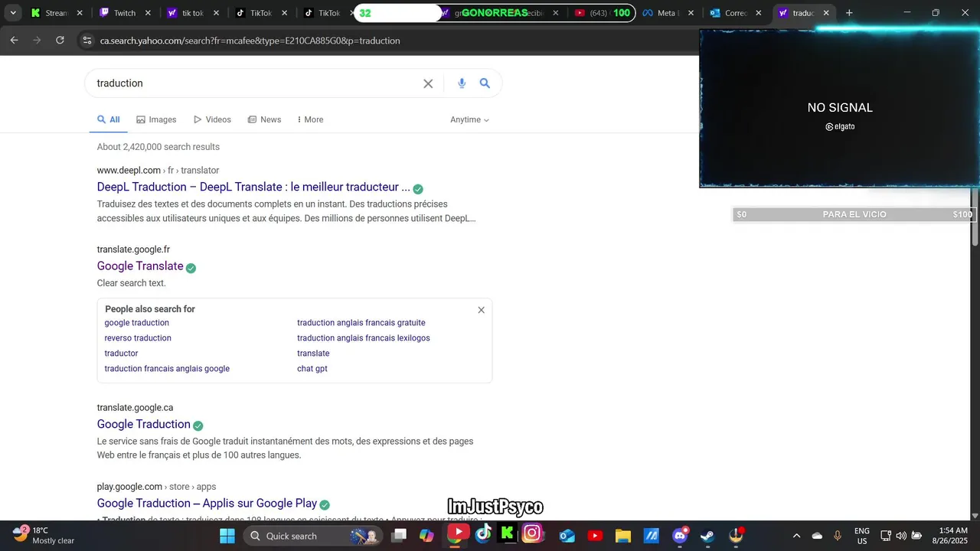The image size is (980, 551).
Task: Click the translate.google.fr URL text
Action: pyautogui.click(x=133, y=249)
